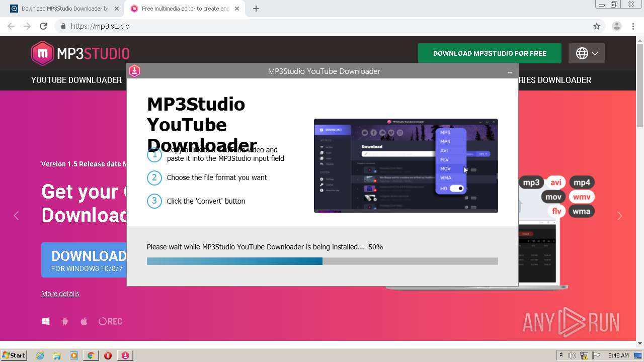Click the action center flag tray icon

596,355
